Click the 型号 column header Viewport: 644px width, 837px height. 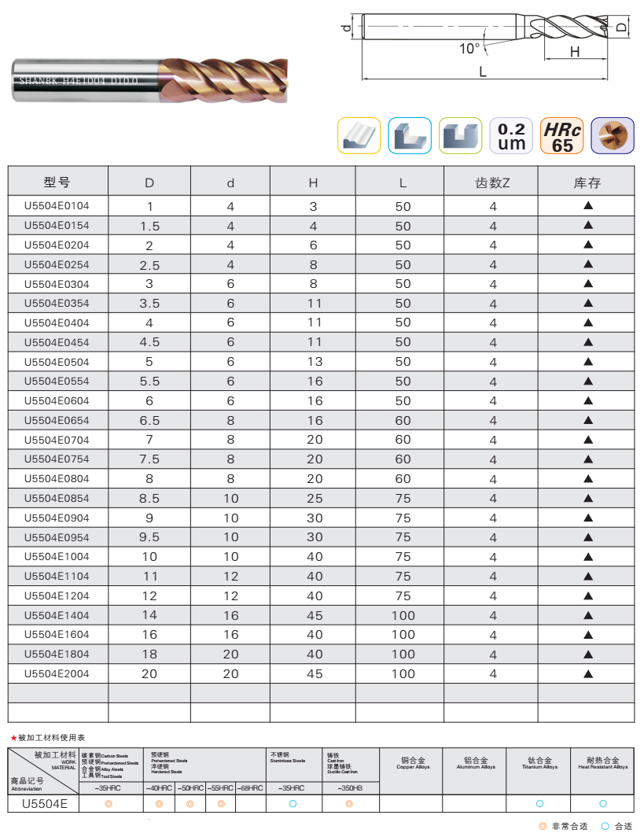[57, 183]
